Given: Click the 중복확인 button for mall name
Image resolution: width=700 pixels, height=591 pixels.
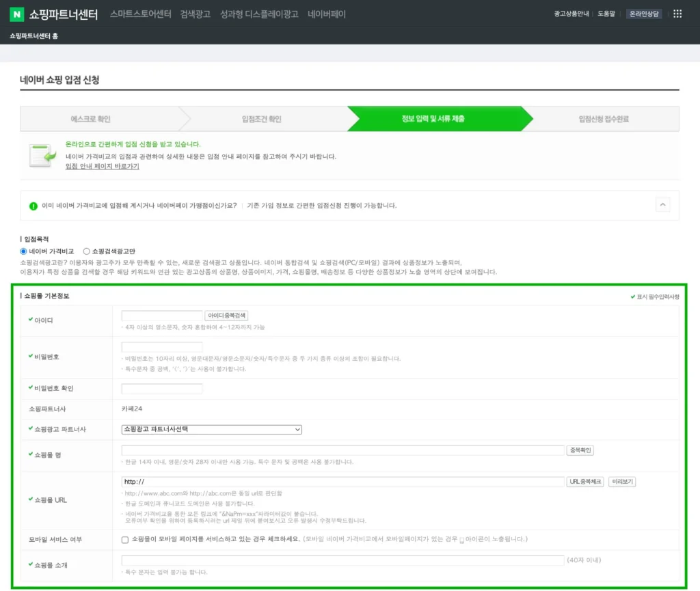Looking at the screenshot, I should pyautogui.click(x=580, y=450).
